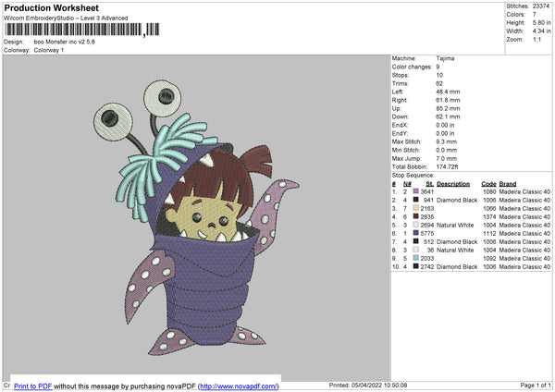Select the black swatch with 941 stitches
The height and width of the screenshot is (392, 555).
pos(416,200)
